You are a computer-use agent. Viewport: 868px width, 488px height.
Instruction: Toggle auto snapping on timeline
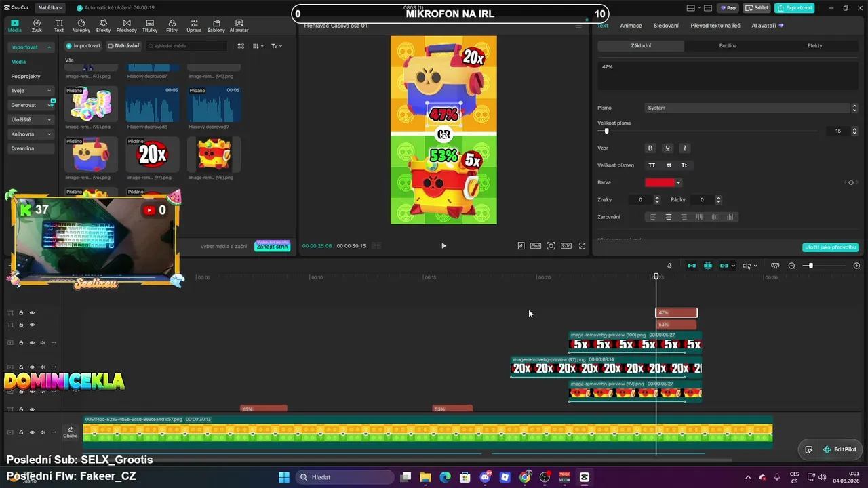(x=708, y=266)
